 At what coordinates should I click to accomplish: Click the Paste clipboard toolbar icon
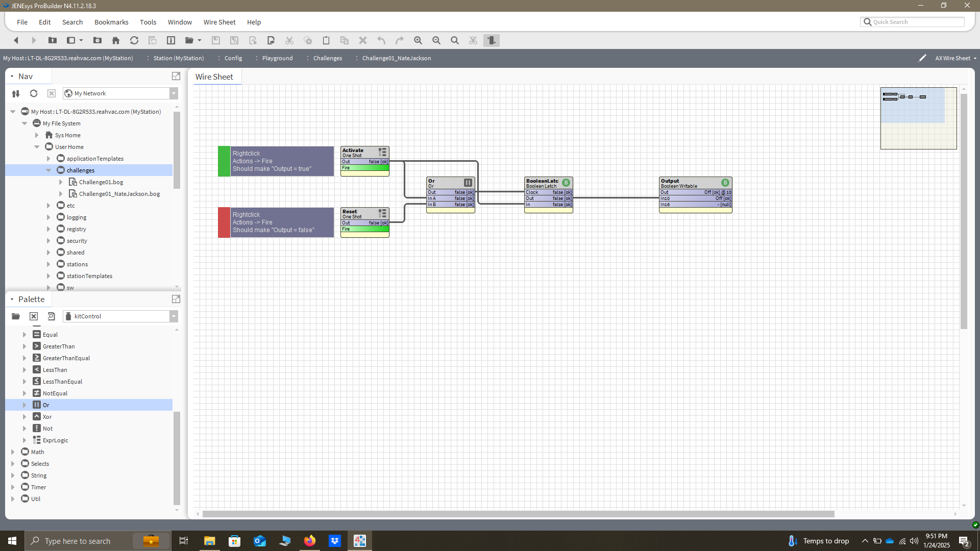[326, 40]
